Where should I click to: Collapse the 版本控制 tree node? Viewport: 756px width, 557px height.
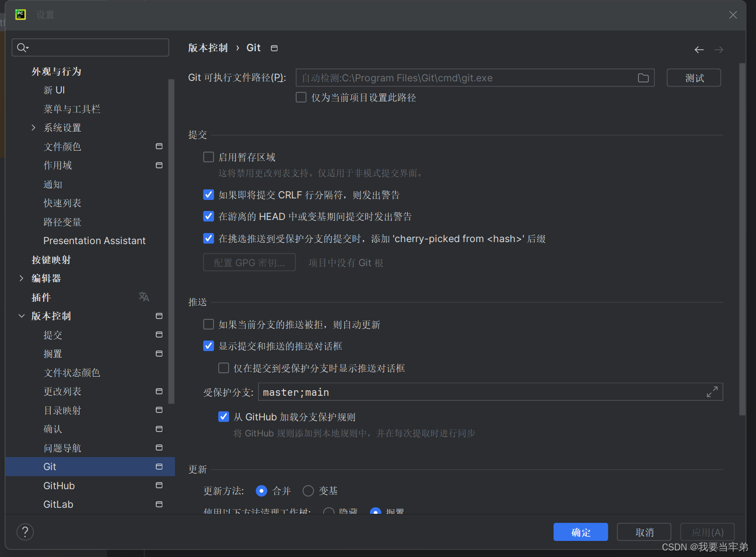[x=21, y=316]
